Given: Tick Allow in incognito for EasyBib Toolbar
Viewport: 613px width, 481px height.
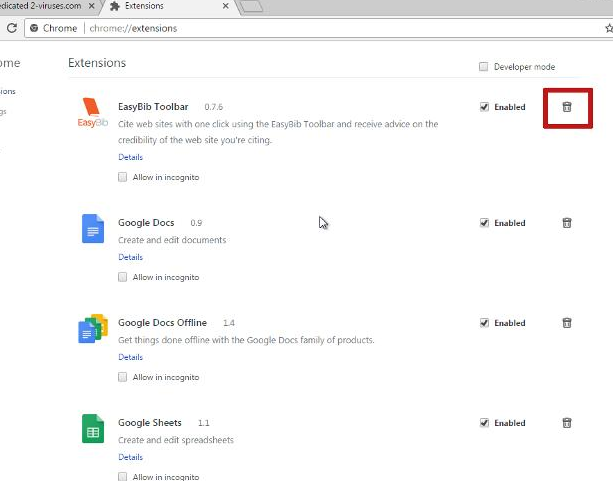Looking at the screenshot, I should 123,177.
